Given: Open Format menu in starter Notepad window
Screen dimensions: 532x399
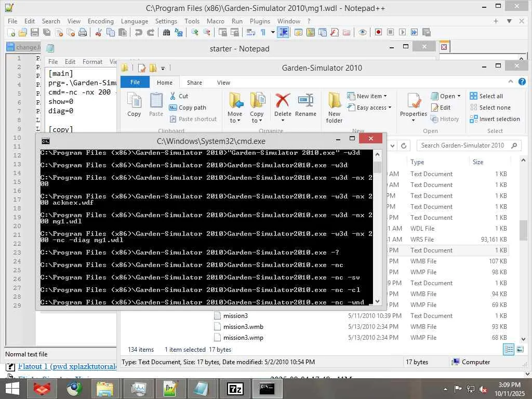Looking at the screenshot, I should pyautogui.click(x=92, y=62).
